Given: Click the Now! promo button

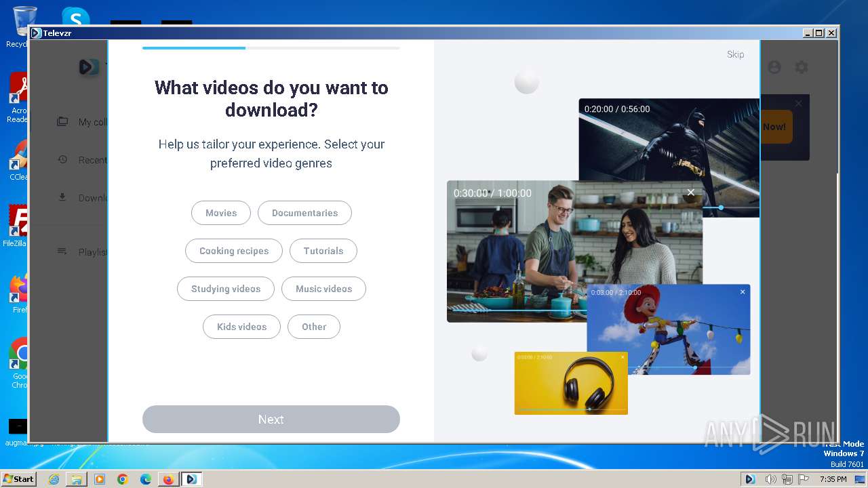Looking at the screenshot, I should [x=776, y=127].
